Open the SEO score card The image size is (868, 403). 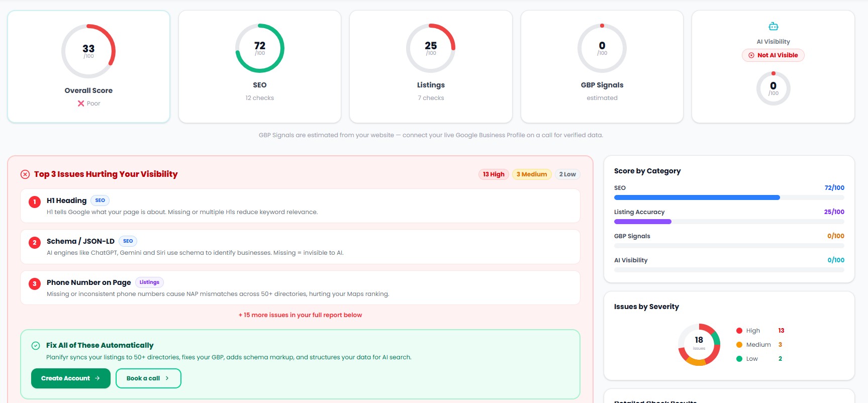point(260,67)
